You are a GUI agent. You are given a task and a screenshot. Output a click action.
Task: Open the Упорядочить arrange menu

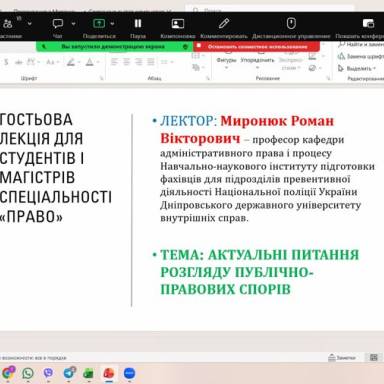click(257, 61)
